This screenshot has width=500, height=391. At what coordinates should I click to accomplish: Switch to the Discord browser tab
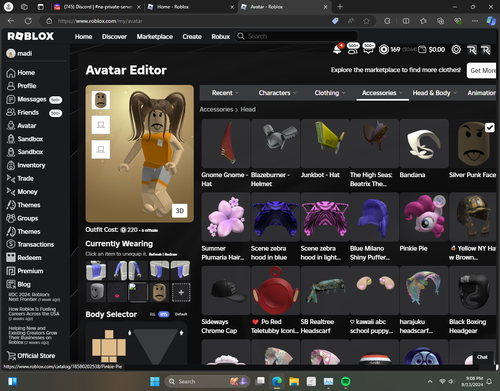97,7
